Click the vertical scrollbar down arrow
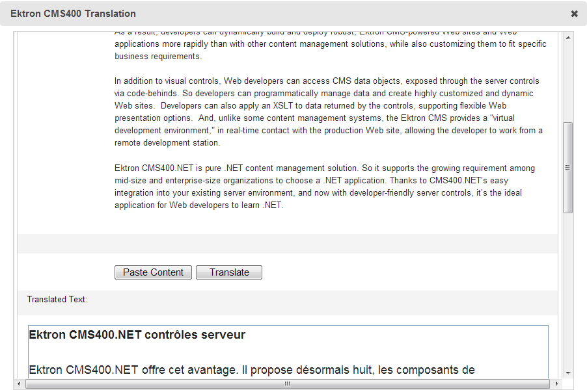This screenshot has width=587, height=392. point(568,372)
